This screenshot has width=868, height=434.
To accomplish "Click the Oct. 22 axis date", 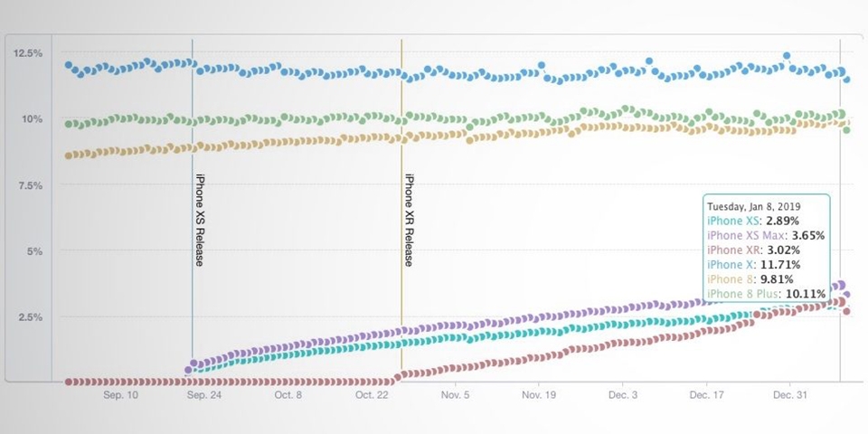I will click(x=372, y=396).
